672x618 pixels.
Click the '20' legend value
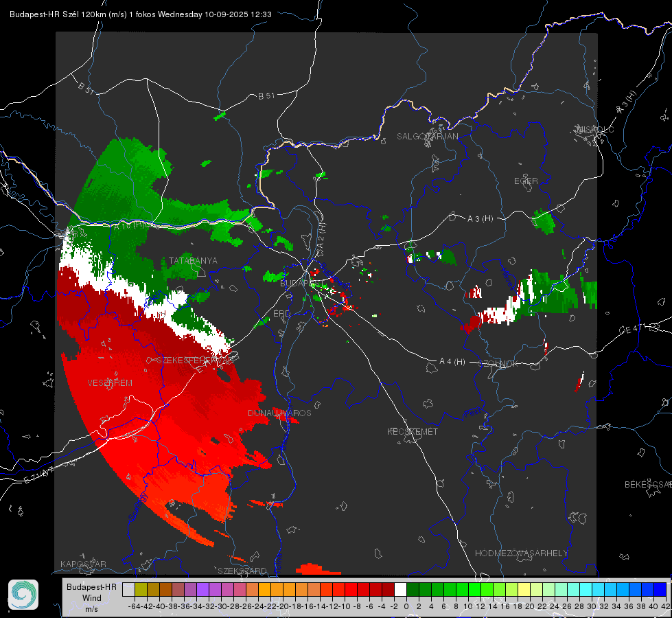tap(530, 606)
